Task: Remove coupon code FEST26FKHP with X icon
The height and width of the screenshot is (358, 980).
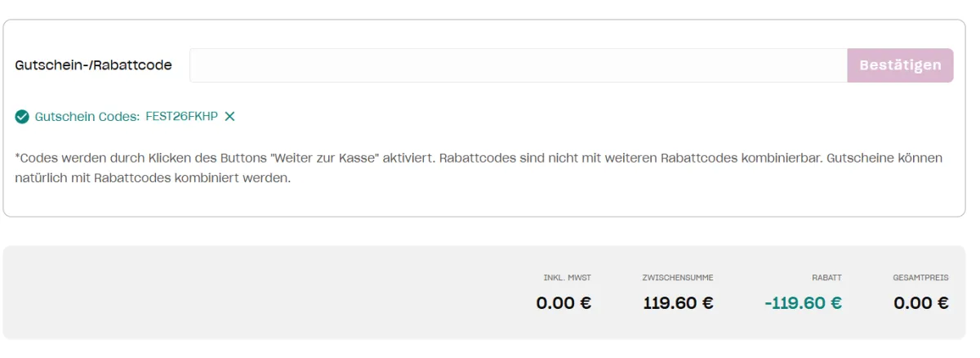Action: (x=230, y=117)
